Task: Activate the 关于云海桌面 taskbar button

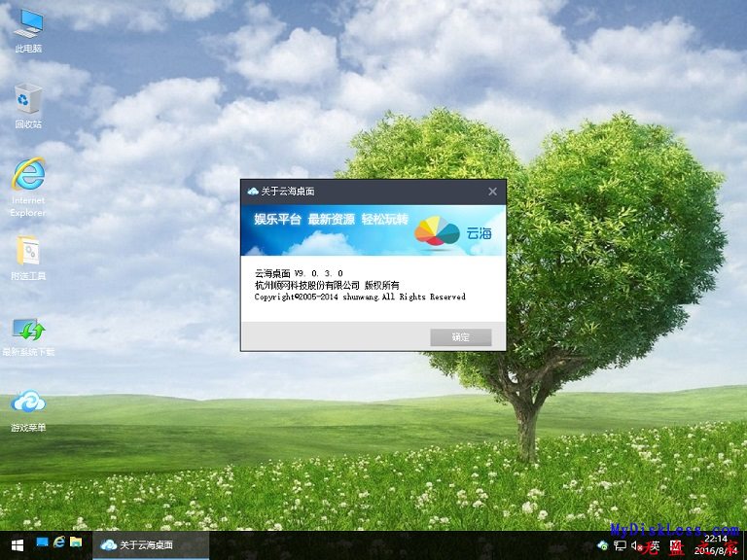Action: pos(151,545)
